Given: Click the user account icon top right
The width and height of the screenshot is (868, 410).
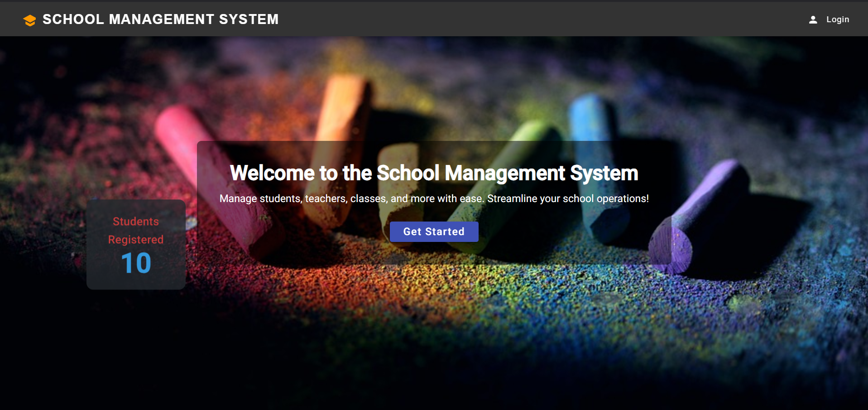Looking at the screenshot, I should pyautogui.click(x=813, y=19).
